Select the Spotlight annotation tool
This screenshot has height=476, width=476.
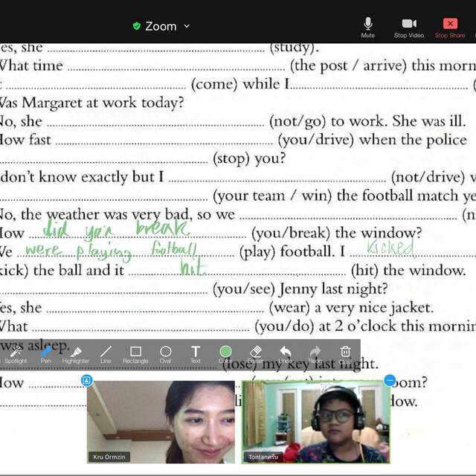point(16,355)
